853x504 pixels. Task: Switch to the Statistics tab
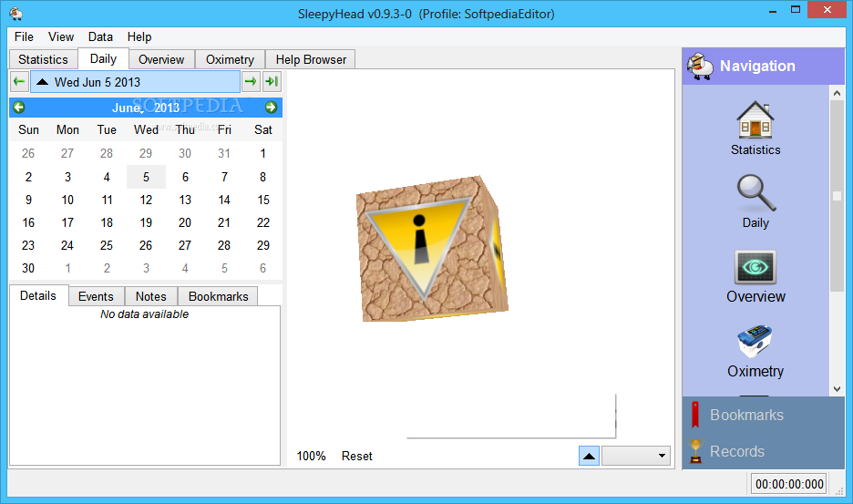[43, 59]
